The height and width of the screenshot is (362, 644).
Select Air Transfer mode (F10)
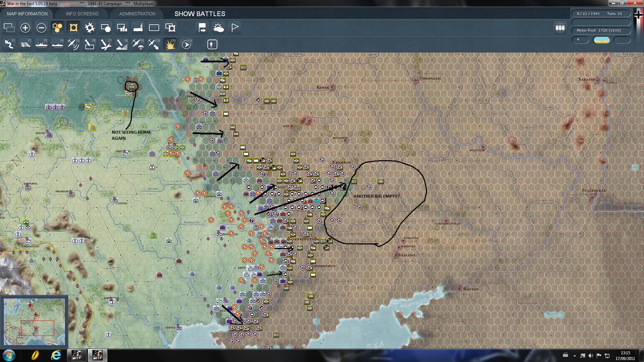[154, 44]
